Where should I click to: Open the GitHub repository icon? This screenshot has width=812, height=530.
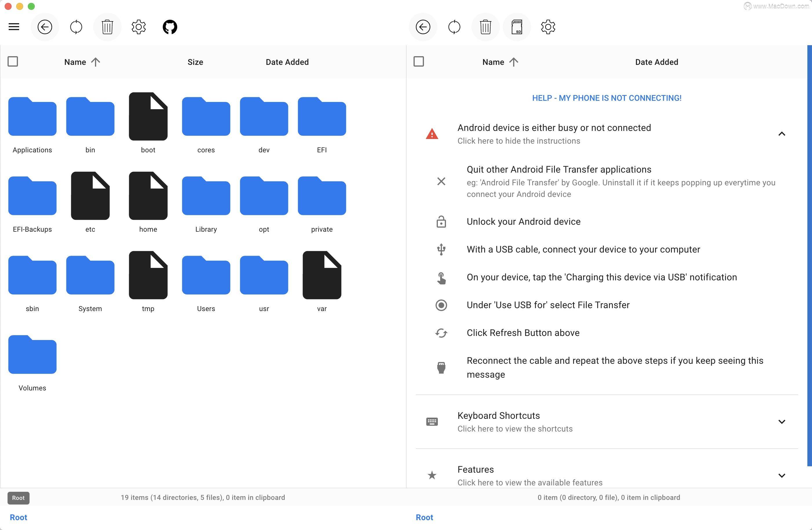[170, 27]
